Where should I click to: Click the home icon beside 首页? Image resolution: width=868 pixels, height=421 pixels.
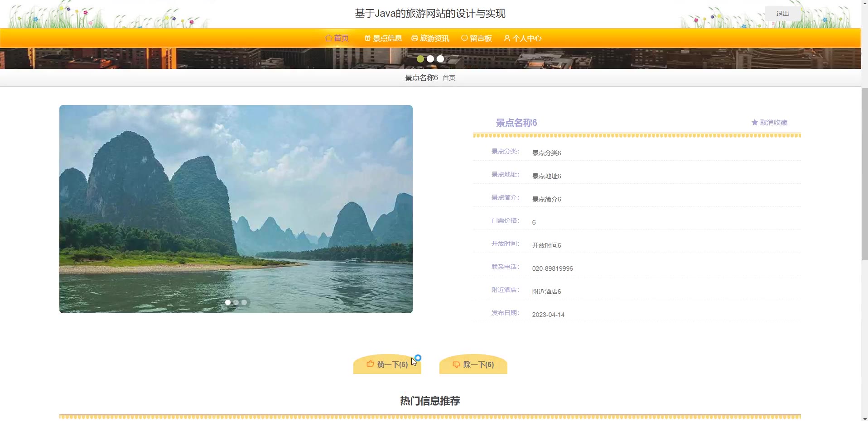click(329, 38)
